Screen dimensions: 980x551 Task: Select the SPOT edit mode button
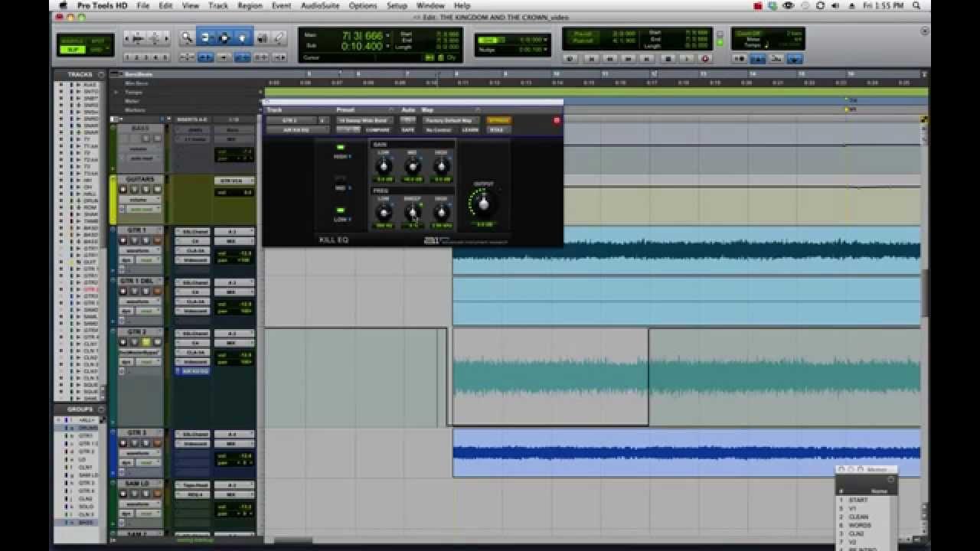98,39
